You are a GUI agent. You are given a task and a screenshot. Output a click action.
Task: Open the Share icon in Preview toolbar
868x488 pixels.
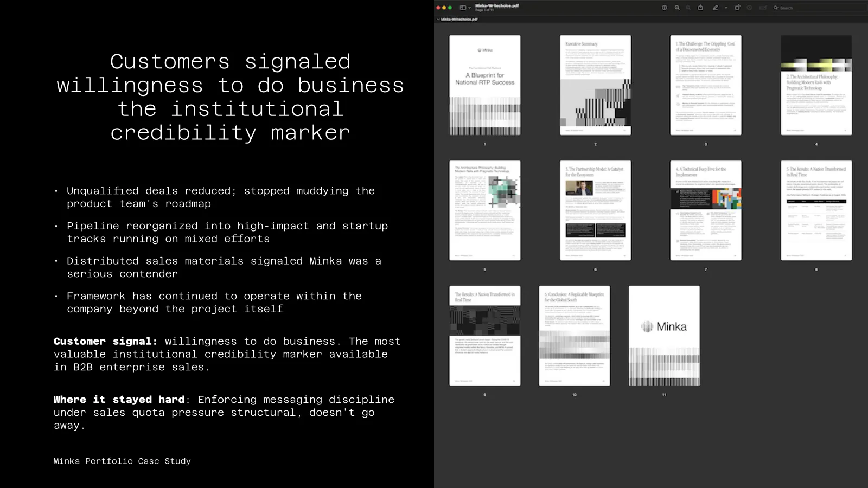tap(700, 8)
